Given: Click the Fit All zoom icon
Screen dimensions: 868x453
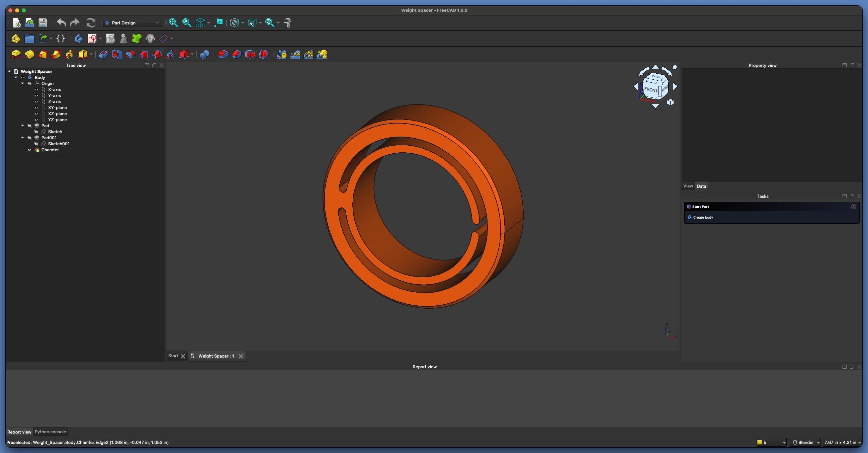Looking at the screenshot, I should pyautogui.click(x=173, y=22).
